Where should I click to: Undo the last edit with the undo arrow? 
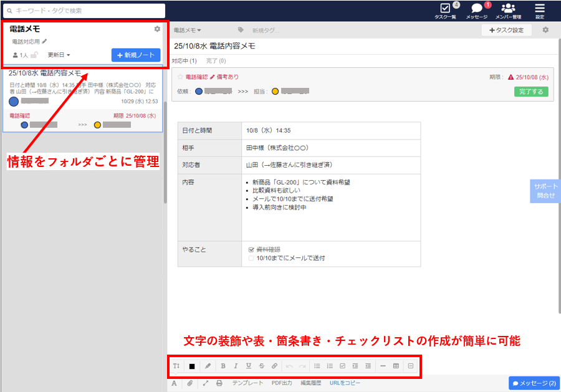(289, 366)
